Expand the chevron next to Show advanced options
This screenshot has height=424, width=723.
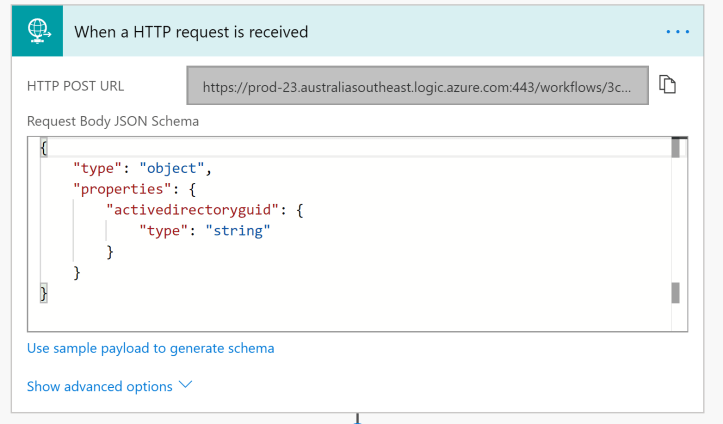pos(185,386)
